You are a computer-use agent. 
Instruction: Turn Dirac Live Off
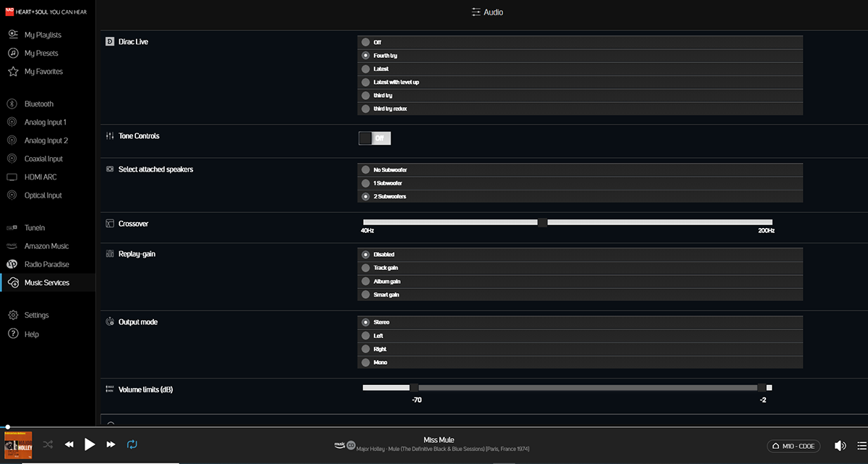pos(580,43)
